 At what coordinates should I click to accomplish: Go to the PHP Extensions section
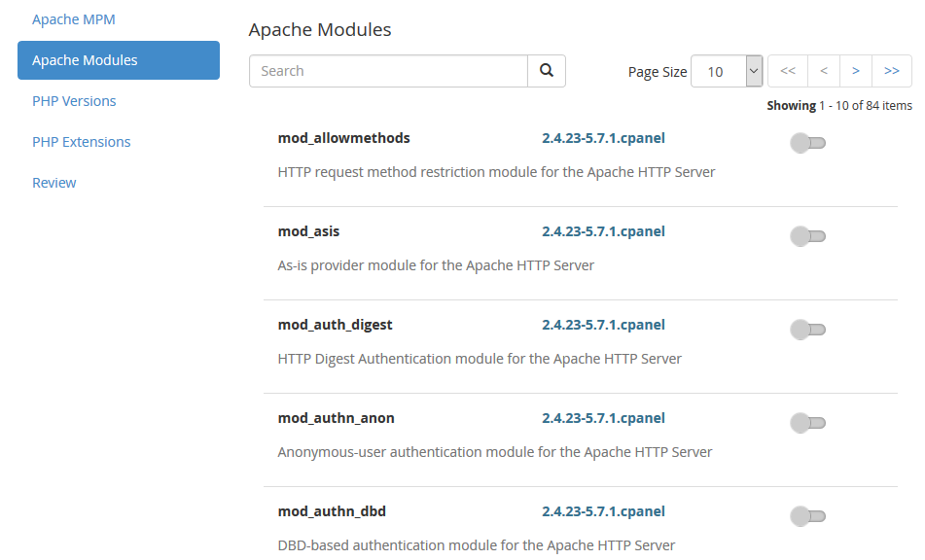tap(82, 142)
